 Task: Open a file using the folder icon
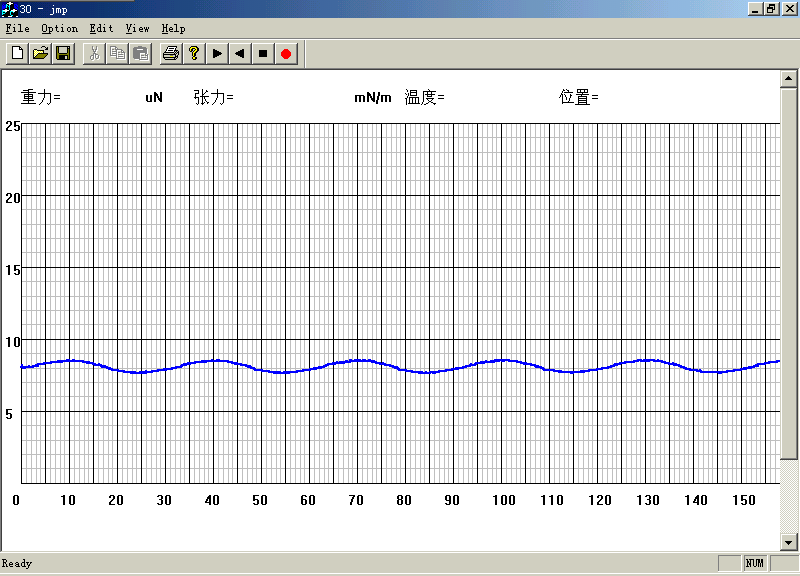[x=40, y=53]
